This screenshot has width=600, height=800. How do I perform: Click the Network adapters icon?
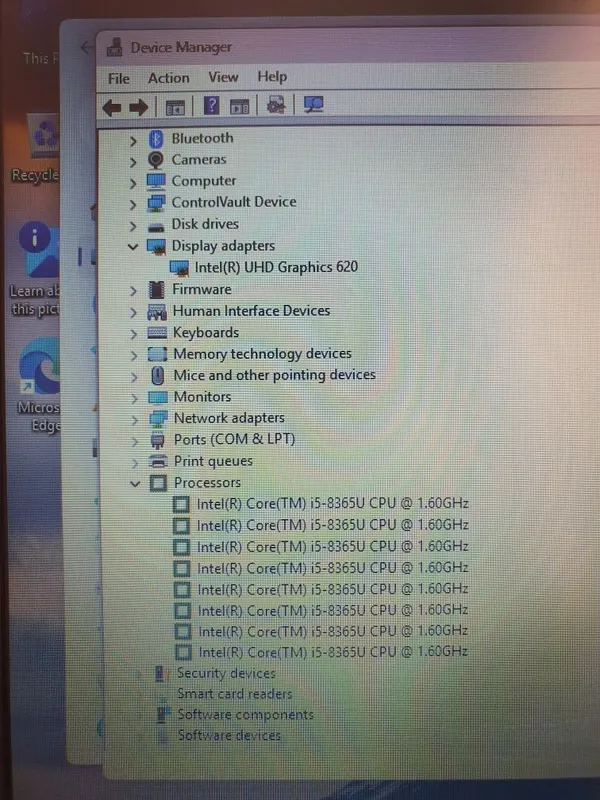click(x=158, y=418)
